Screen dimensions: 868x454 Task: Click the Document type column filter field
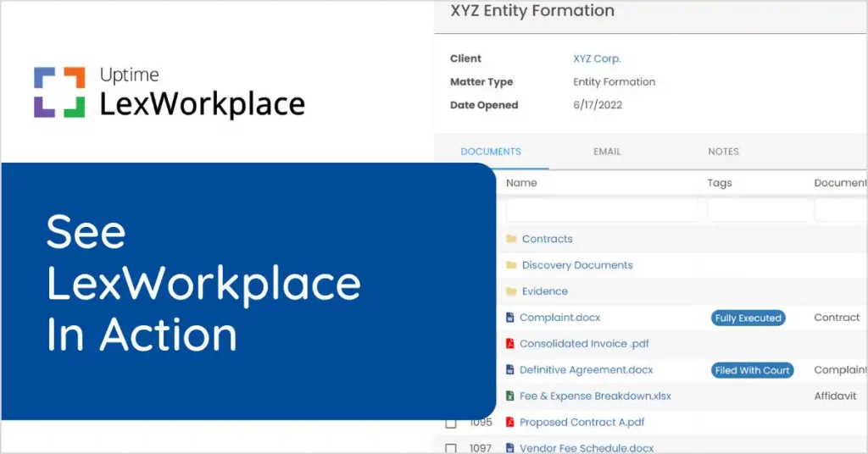tap(841, 211)
